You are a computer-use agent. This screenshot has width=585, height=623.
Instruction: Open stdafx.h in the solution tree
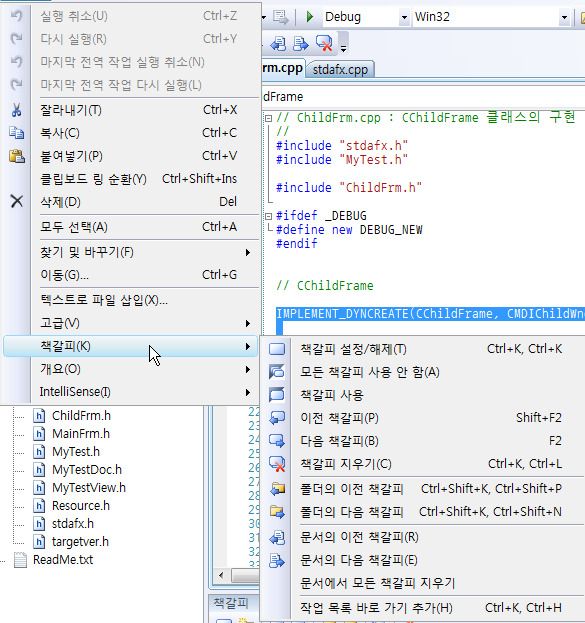[x=73, y=524]
